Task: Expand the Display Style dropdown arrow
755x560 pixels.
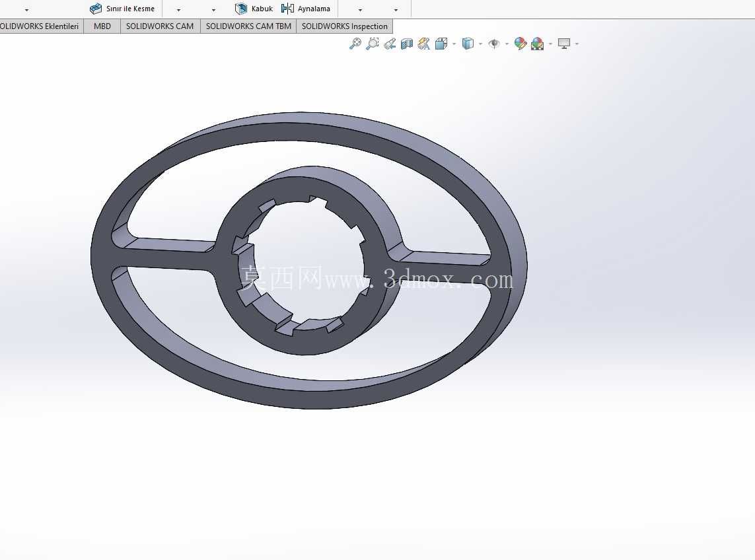Action: point(480,44)
